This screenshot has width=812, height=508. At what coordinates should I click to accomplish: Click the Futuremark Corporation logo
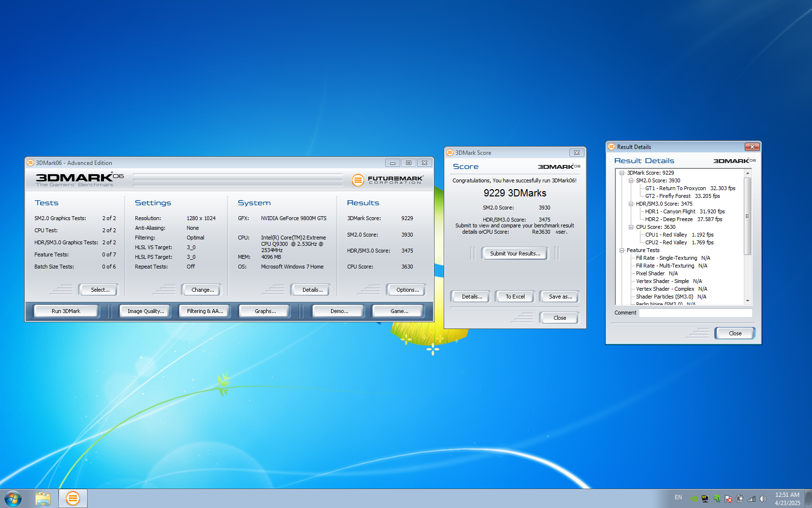coord(388,180)
